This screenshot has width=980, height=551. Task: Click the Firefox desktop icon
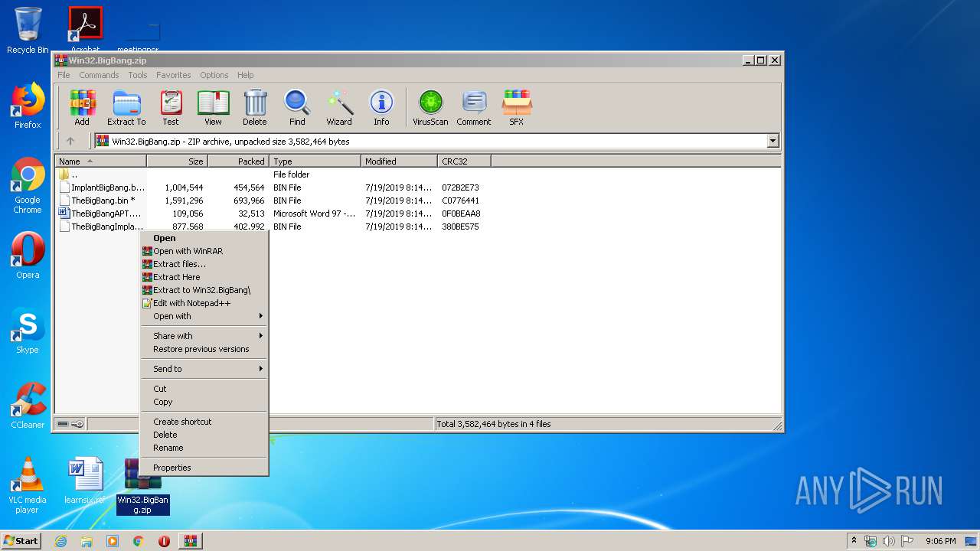click(x=28, y=106)
